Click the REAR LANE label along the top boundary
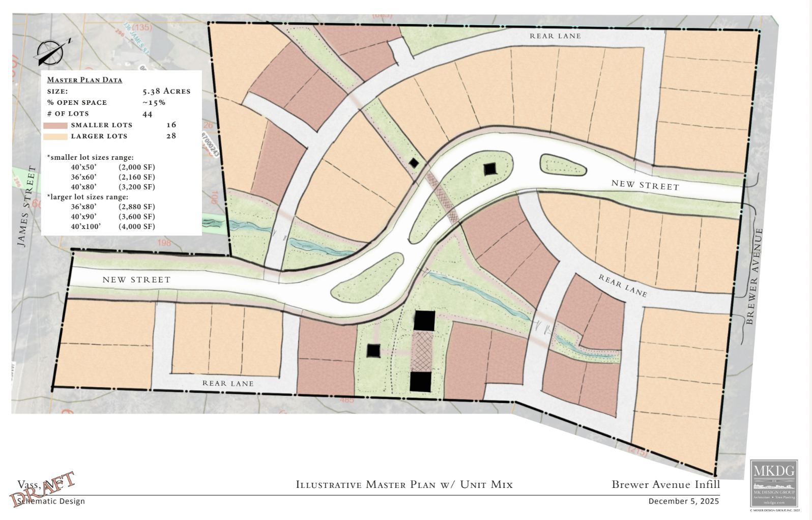The image size is (812, 520). (555, 36)
